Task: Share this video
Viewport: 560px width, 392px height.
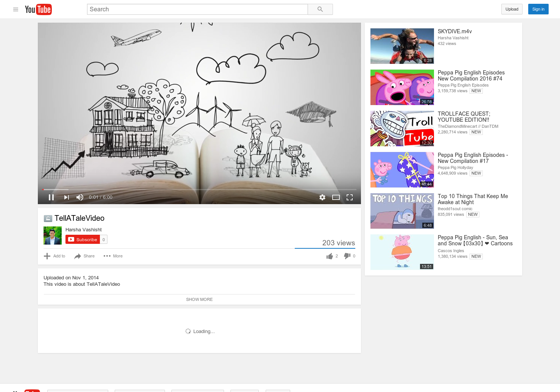Action: pyautogui.click(x=84, y=256)
